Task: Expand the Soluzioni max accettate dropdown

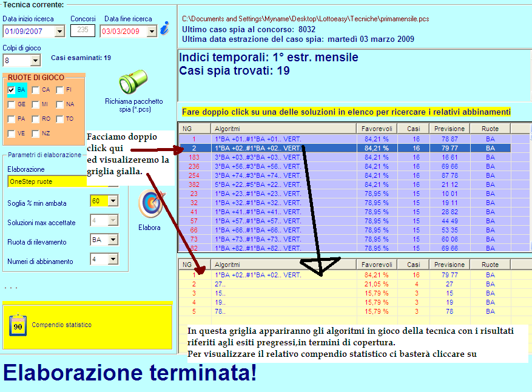Action: pyautogui.click(x=113, y=220)
